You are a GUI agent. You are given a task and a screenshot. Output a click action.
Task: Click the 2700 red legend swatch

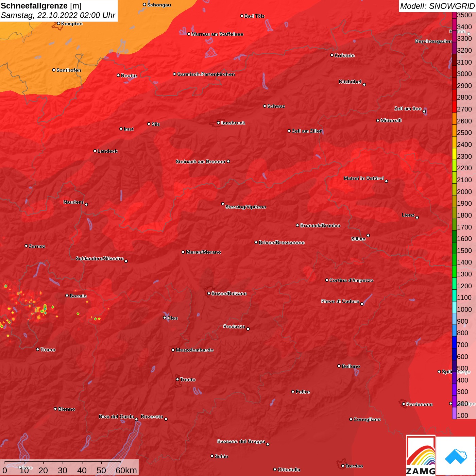click(454, 107)
